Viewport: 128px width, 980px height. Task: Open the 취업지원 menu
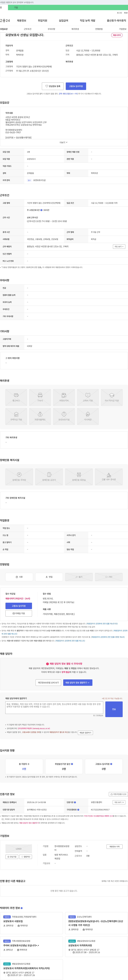[x=43, y=21]
